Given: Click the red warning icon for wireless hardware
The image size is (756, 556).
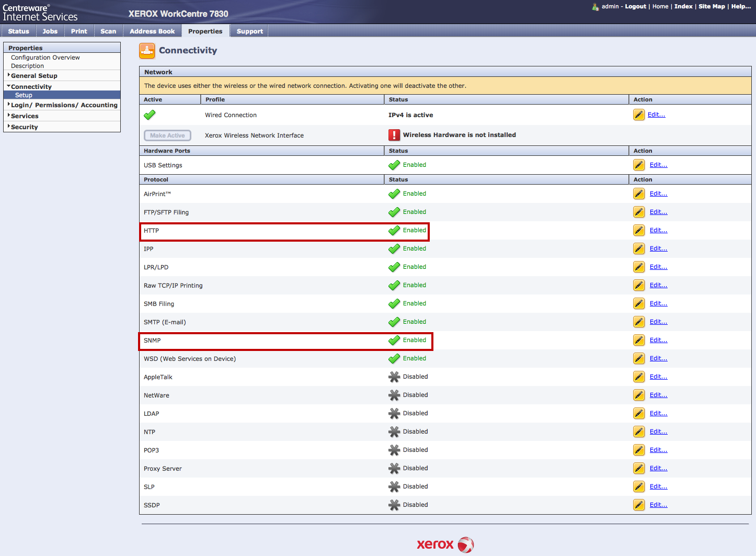Looking at the screenshot, I should (394, 135).
